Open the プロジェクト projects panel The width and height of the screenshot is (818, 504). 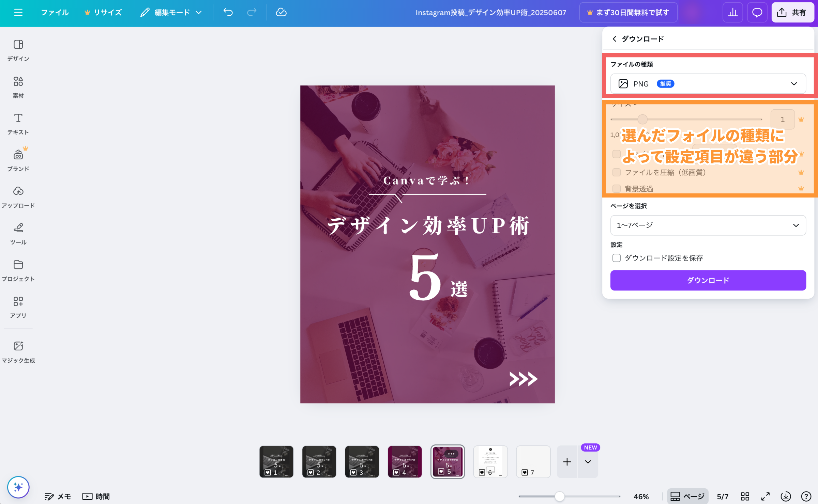(18, 271)
